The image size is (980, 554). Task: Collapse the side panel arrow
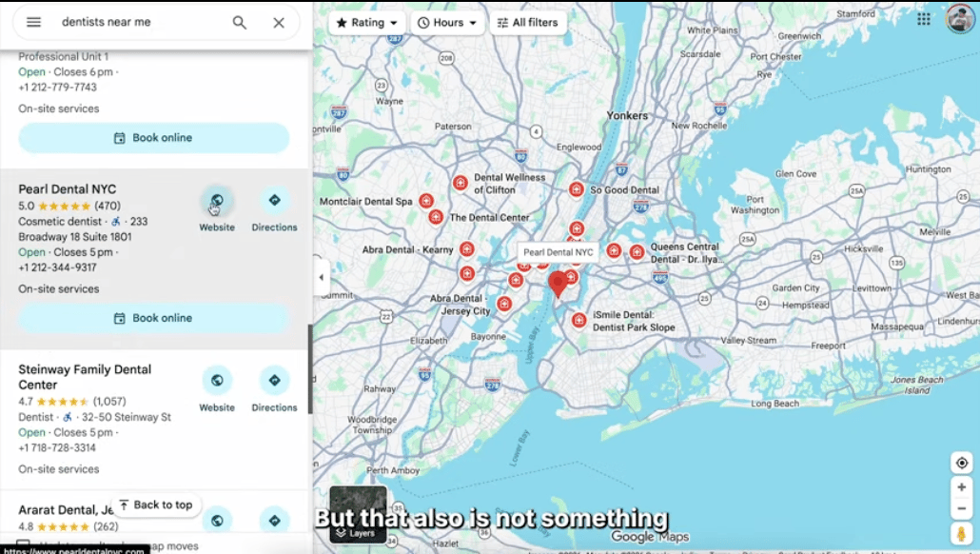[x=322, y=277]
